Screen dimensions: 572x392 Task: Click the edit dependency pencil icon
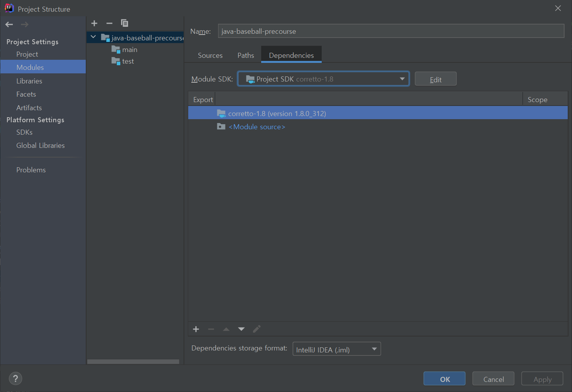pyautogui.click(x=257, y=329)
